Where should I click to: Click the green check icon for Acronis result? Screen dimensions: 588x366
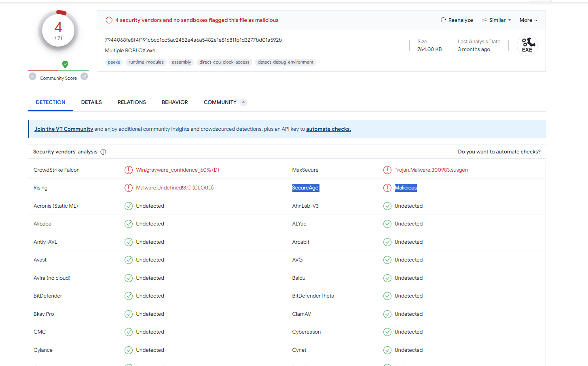point(129,206)
